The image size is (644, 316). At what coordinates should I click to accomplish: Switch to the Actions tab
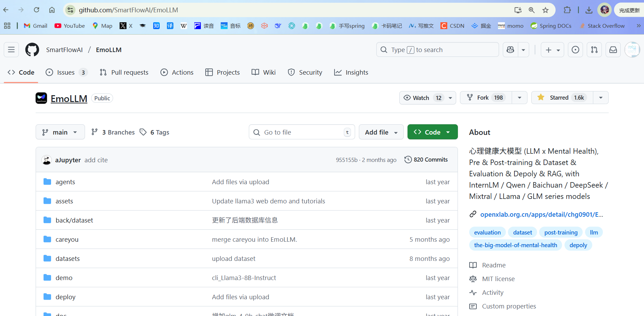click(x=177, y=72)
